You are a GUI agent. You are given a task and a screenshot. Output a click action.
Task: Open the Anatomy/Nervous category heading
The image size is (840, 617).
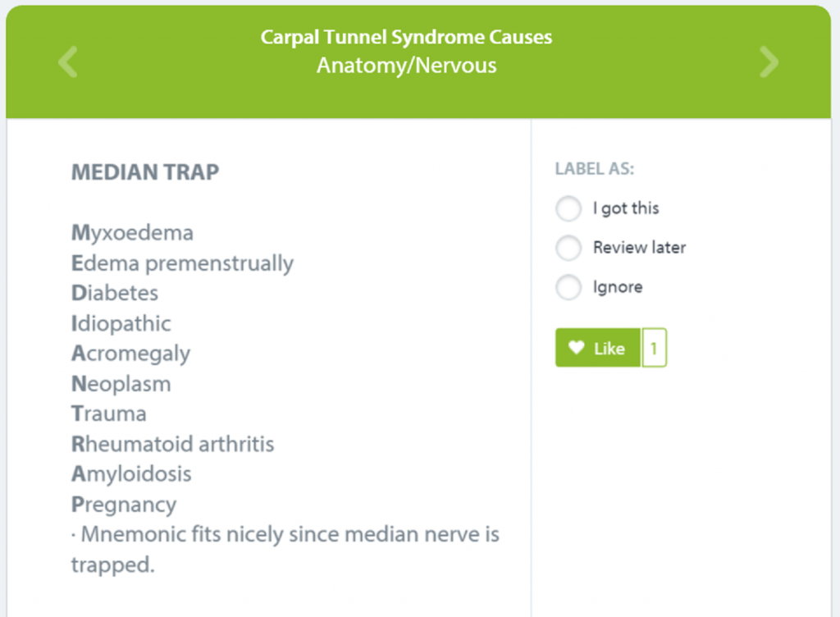click(x=406, y=66)
